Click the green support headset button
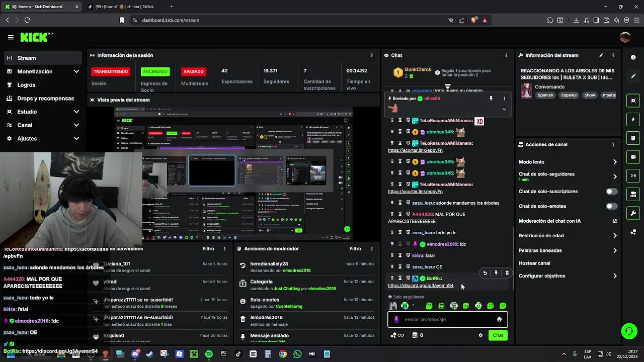644x362 pixels. 629,331
